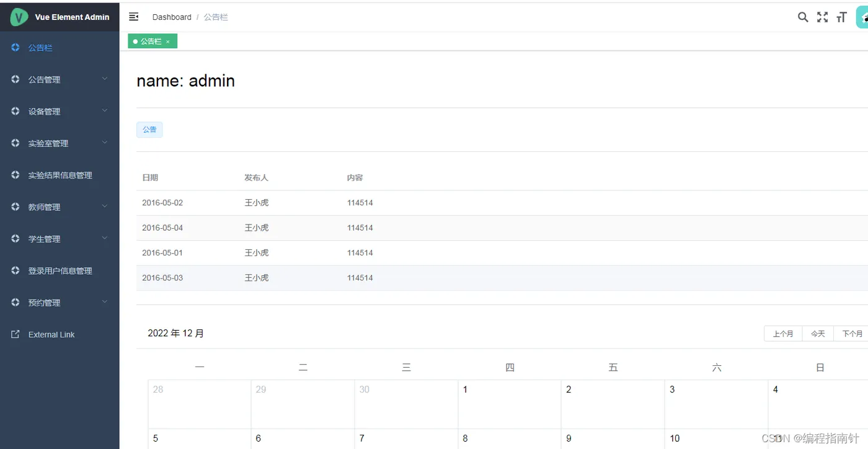This screenshot has width=868, height=449.
Task: Toggle the sidebar hamburger icon
Action: tap(133, 17)
